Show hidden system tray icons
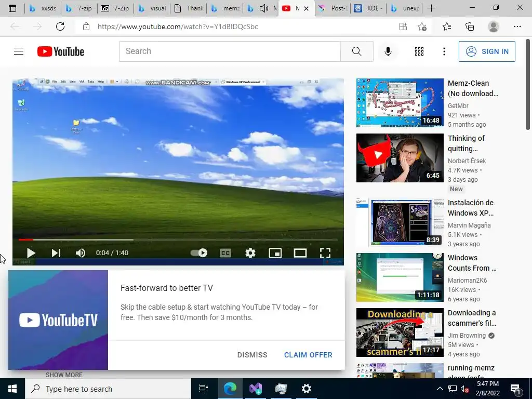The image size is (532, 399). (440, 389)
